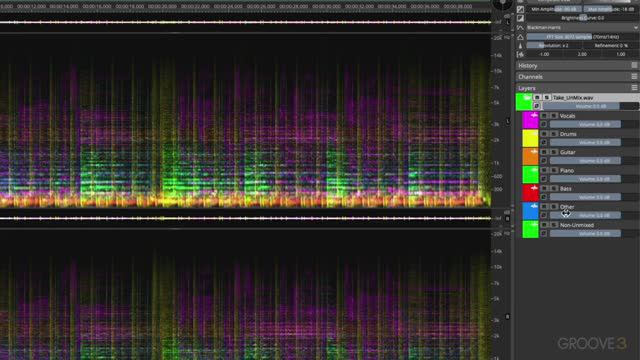Select the layer named Non-Unmixed

pyautogui.click(x=577, y=225)
